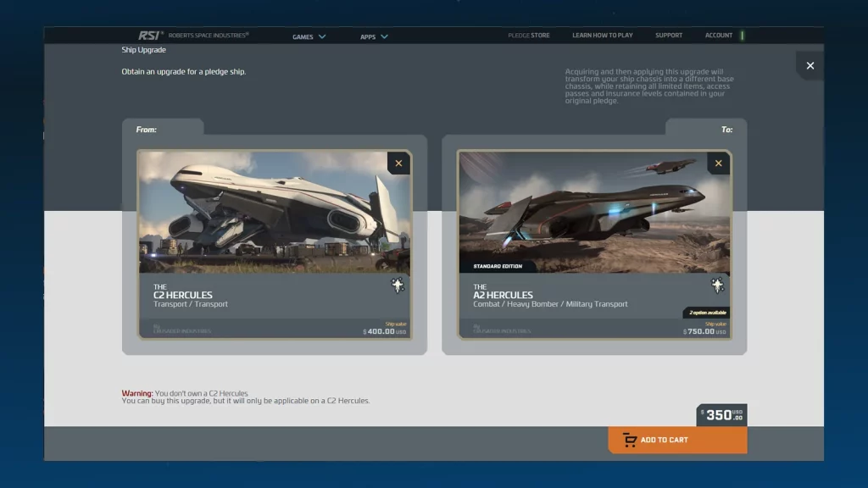Remove A2 Hercules from the To slot
Viewport: 868px width, 488px height.
pos(718,164)
